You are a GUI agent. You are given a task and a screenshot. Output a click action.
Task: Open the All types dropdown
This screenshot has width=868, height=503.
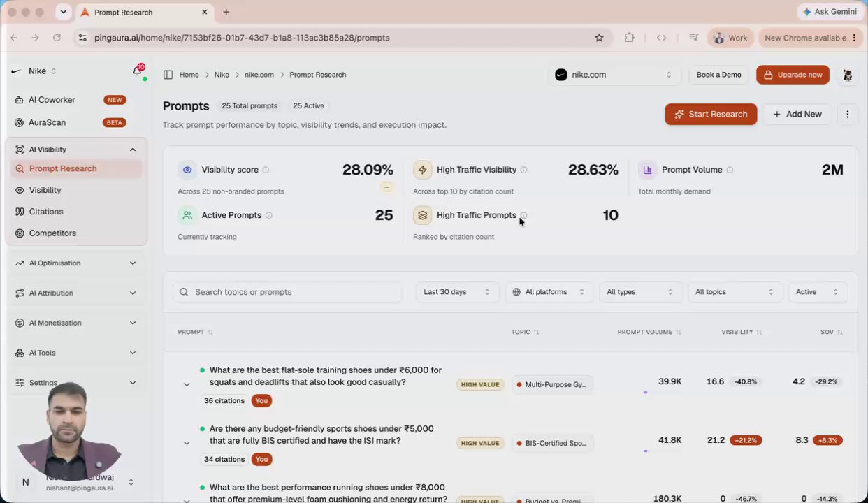(x=639, y=292)
